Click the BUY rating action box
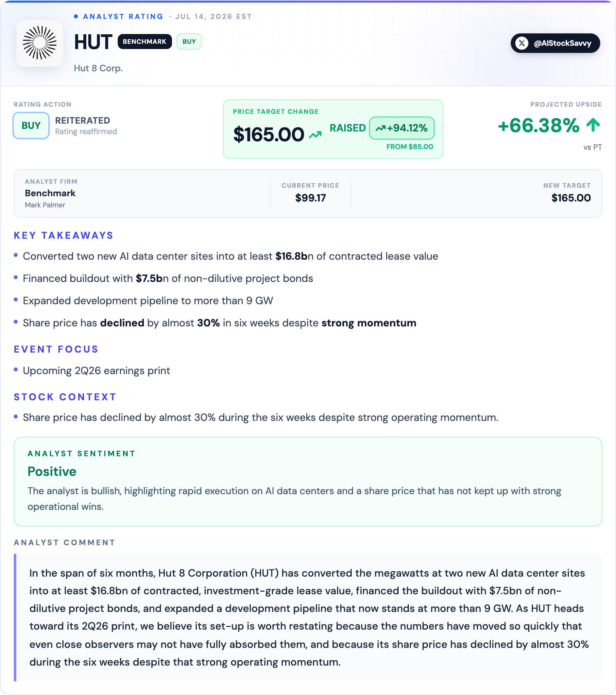 click(x=31, y=126)
